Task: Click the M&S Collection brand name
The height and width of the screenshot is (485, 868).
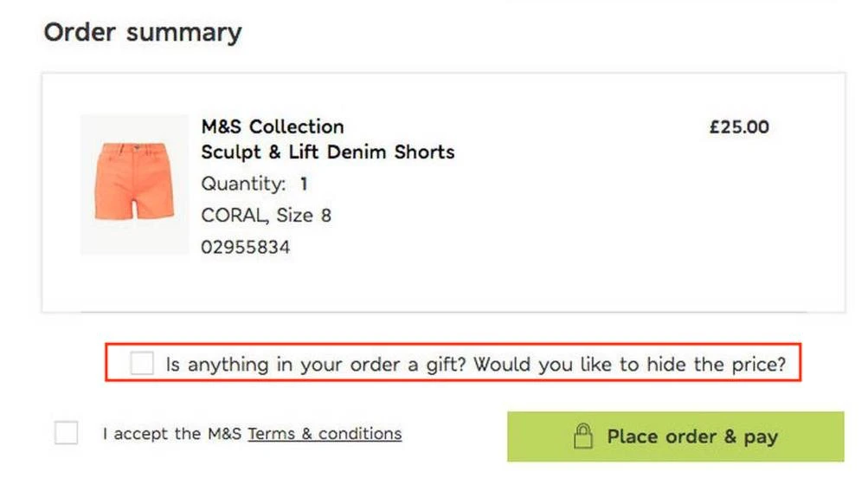Action: click(x=273, y=126)
